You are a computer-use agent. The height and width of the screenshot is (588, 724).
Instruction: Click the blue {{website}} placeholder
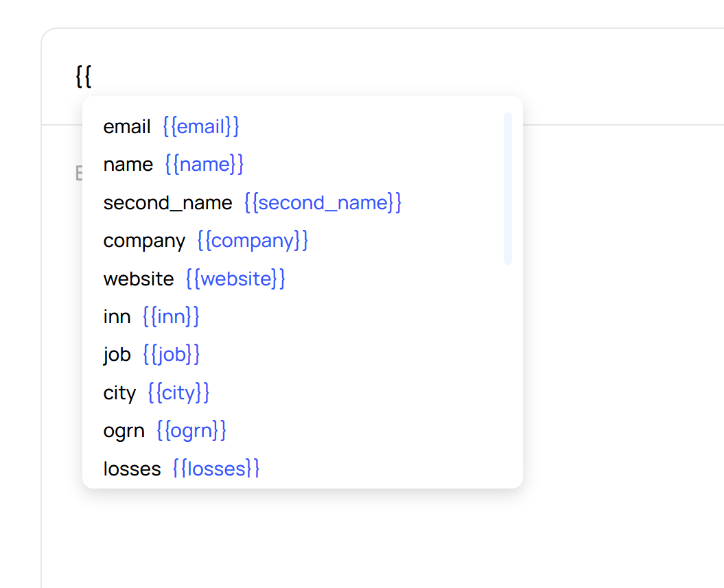coord(235,279)
